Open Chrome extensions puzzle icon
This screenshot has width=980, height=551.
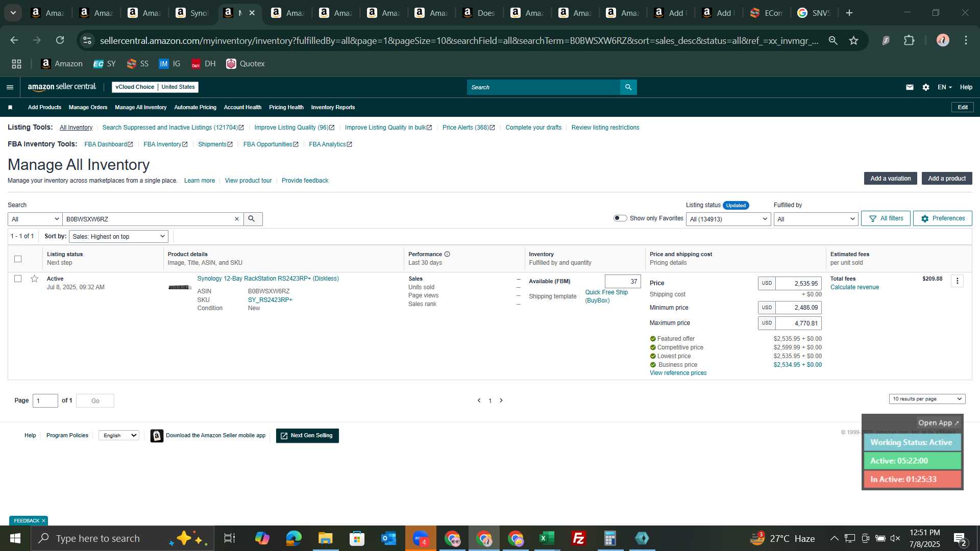point(909,40)
